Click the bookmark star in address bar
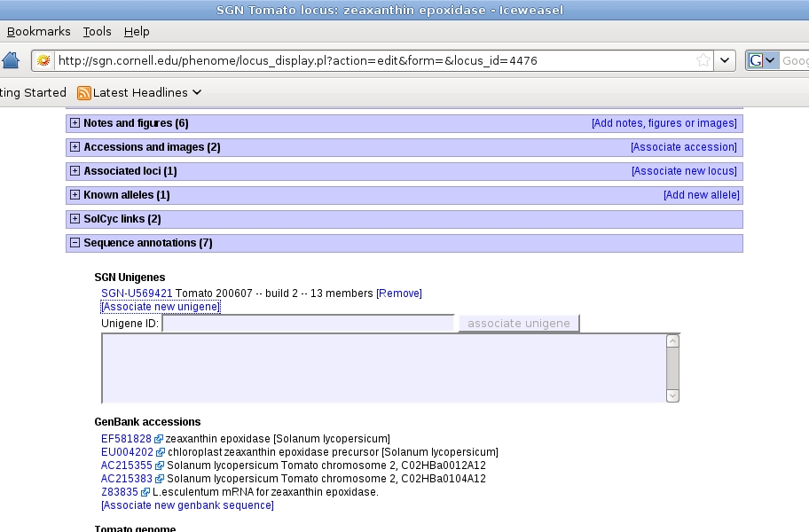809x532 pixels. click(703, 60)
